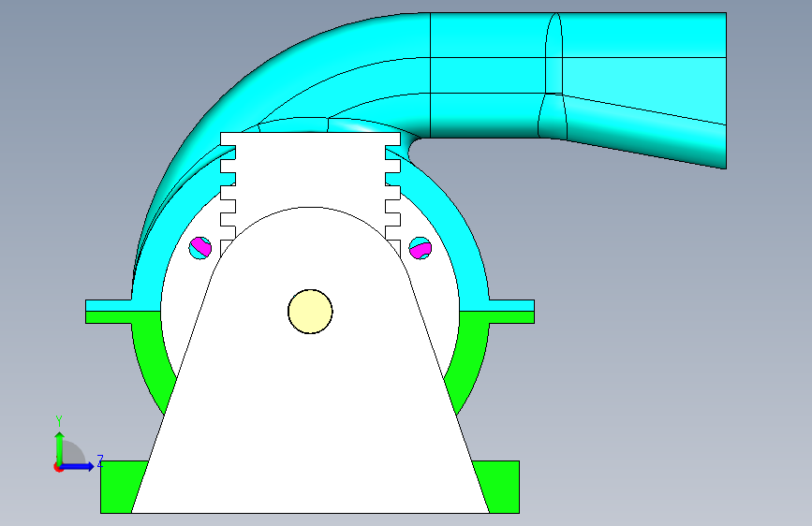Select the yellow shaft circle at the center

(310, 312)
